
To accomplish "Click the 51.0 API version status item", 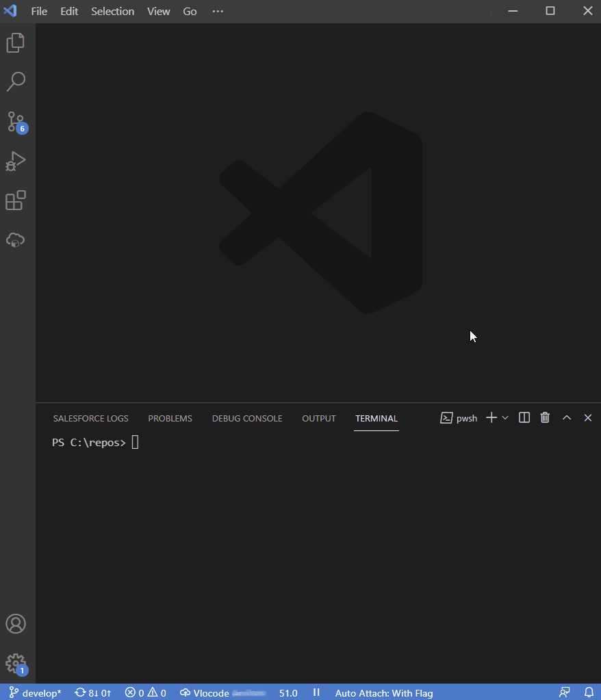I will pos(288,693).
